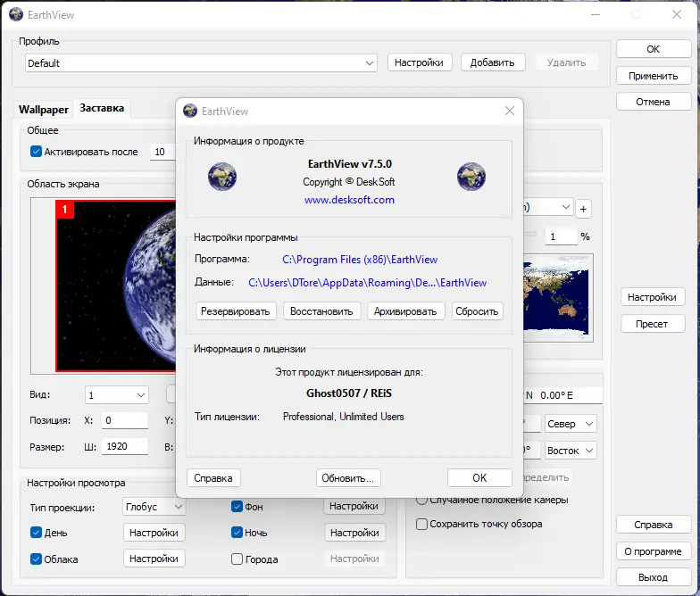Expand the Default profile dropdown
Viewport: 700px width, 596px height.
201,63
